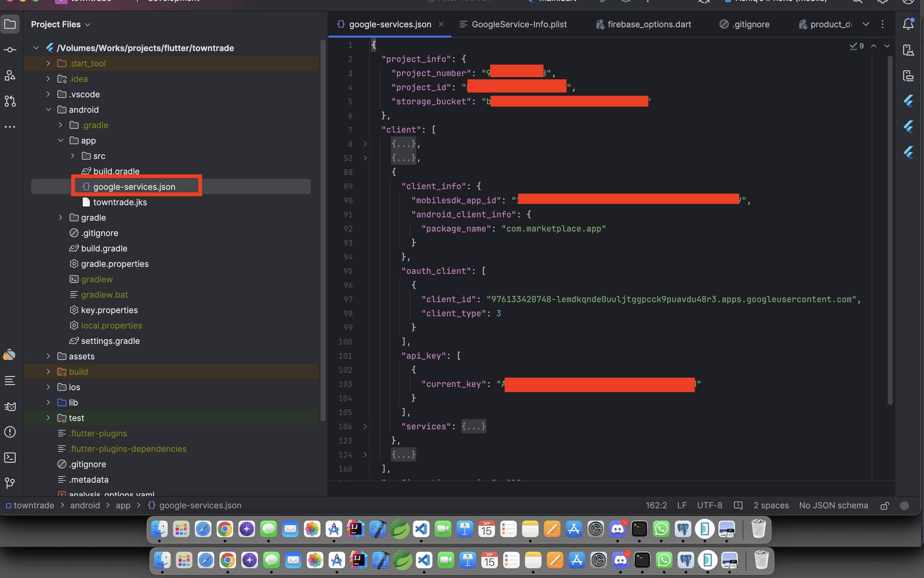The image size is (924, 578).
Task: Open the Pull Requests tool window
Action: pos(10,101)
